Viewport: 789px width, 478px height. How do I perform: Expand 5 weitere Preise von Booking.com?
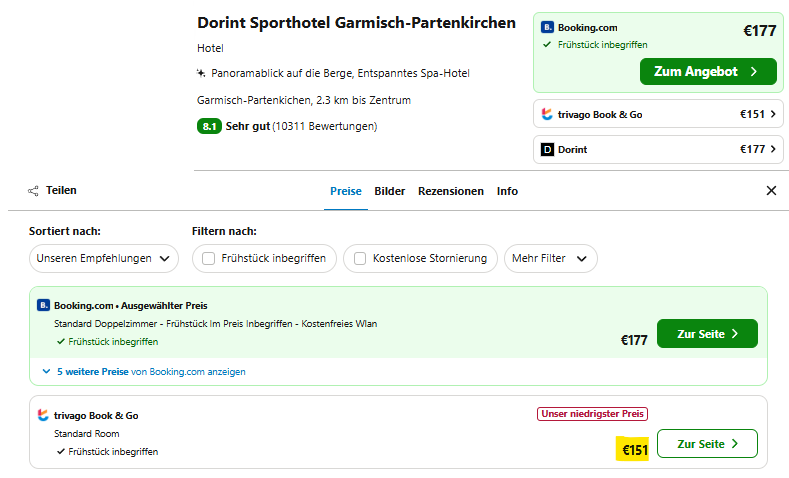pos(145,371)
